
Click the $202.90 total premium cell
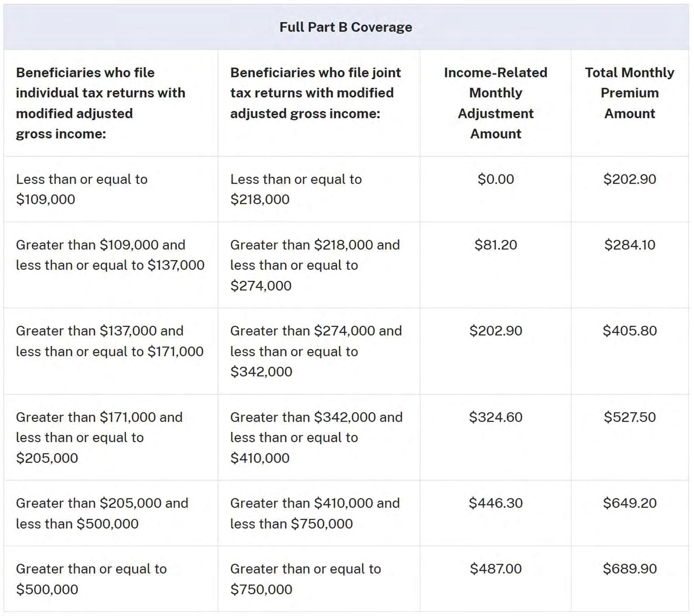tap(629, 179)
